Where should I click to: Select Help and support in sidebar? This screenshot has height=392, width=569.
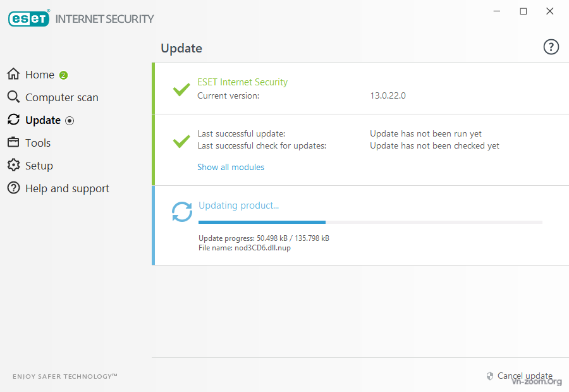[67, 188]
